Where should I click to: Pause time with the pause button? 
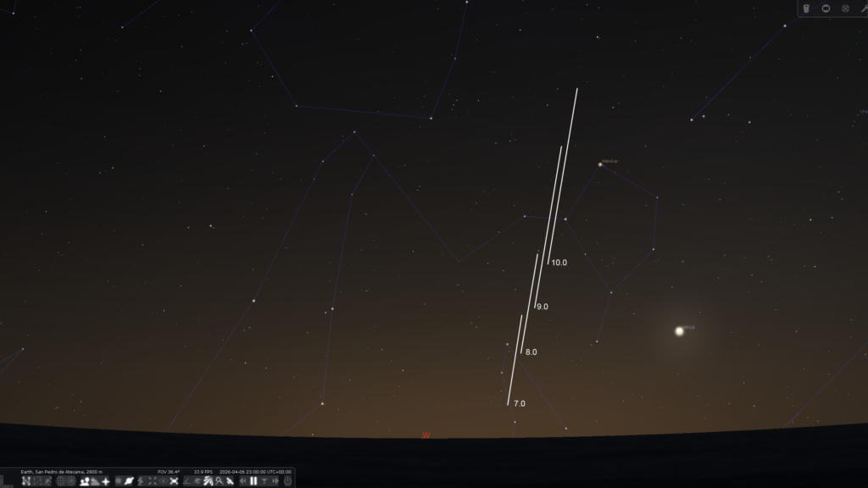pos(253,481)
